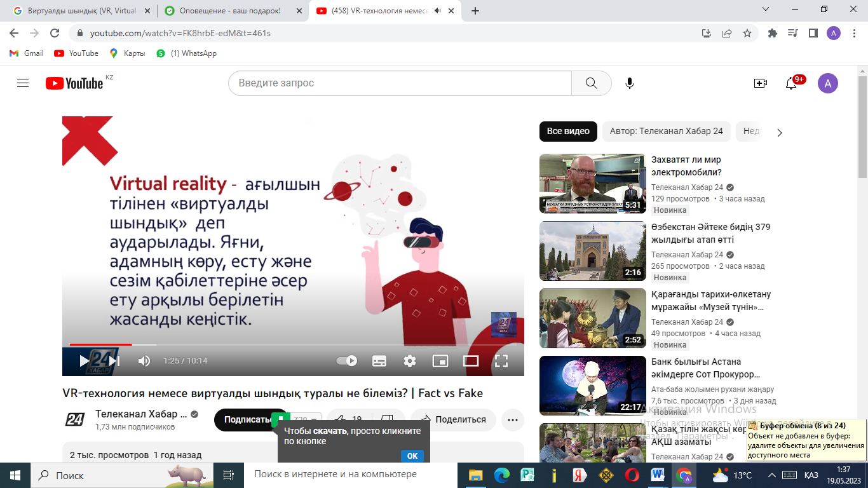Enter fullscreen mode on video
This screenshot has width=868, height=488.
(501, 361)
